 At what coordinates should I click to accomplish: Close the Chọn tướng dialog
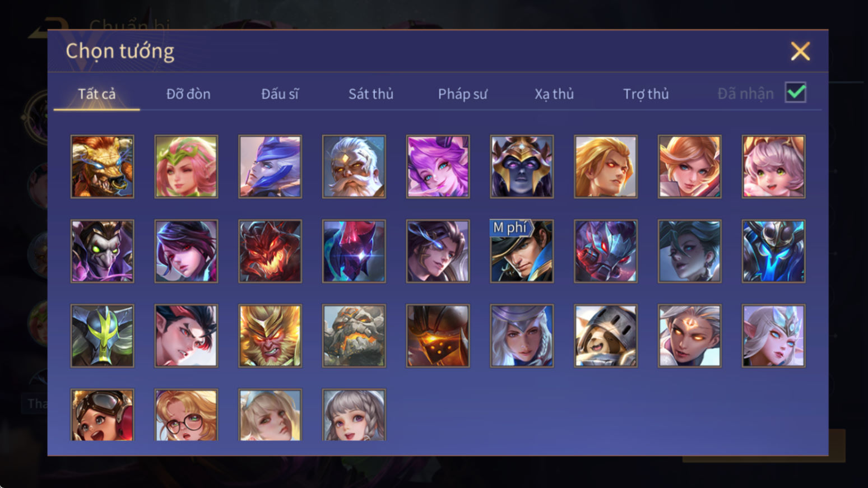800,51
